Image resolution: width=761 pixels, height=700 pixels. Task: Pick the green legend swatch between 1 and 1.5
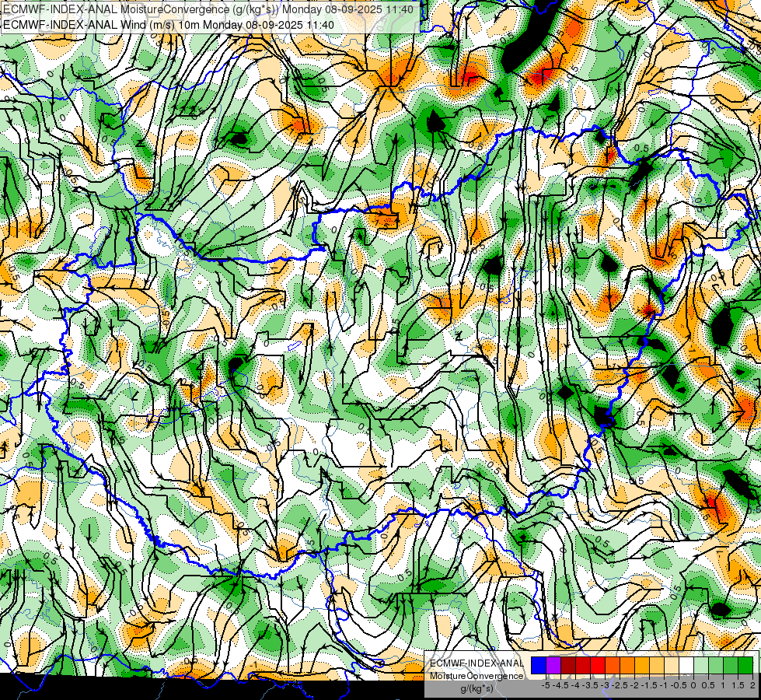click(x=731, y=665)
